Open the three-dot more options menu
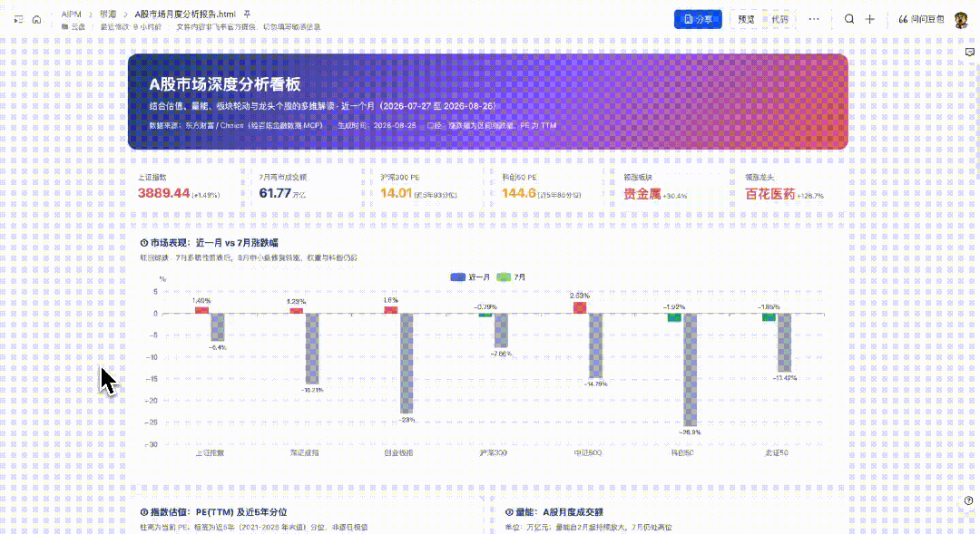Viewport: 980px width, 534px height. [x=814, y=19]
